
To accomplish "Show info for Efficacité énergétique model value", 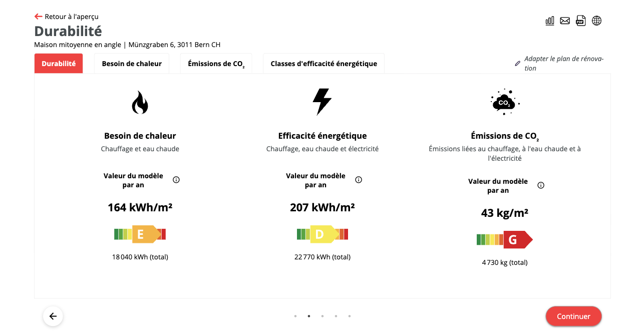I will (x=359, y=180).
